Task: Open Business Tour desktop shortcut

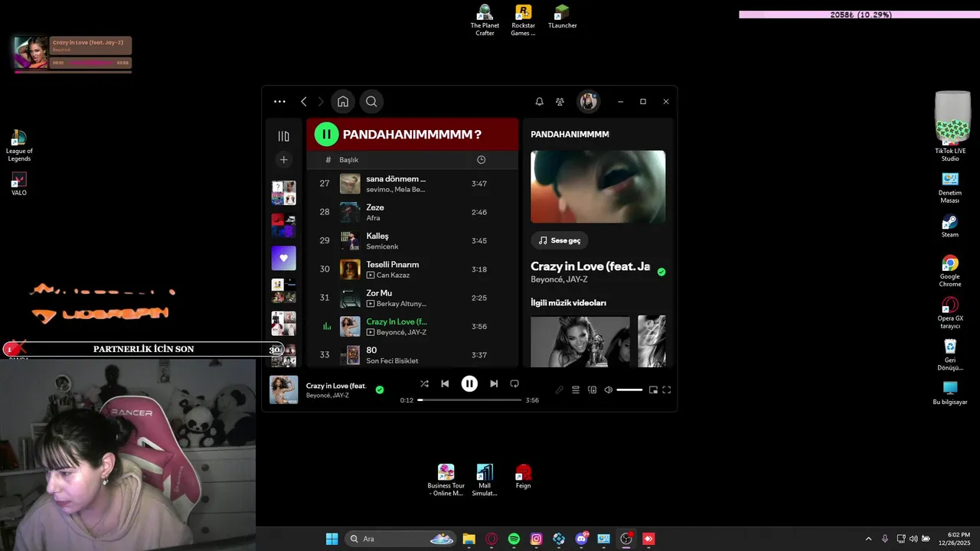Action: (446, 480)
